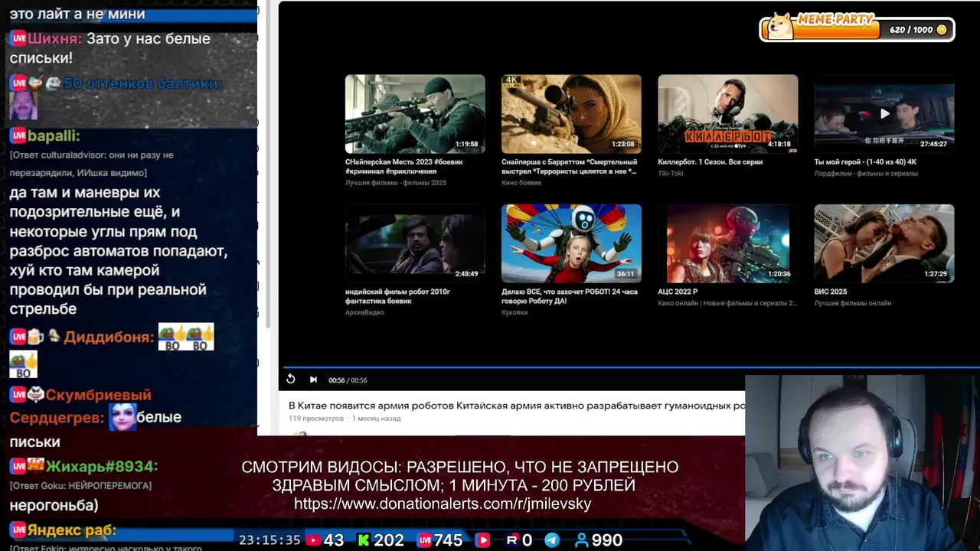Click the channel name Лучшие фильмы - фильмы 2025
Image resolution: width=980 pixels, height=551 pixels.
pyautogui.click(x=396, y=183)
